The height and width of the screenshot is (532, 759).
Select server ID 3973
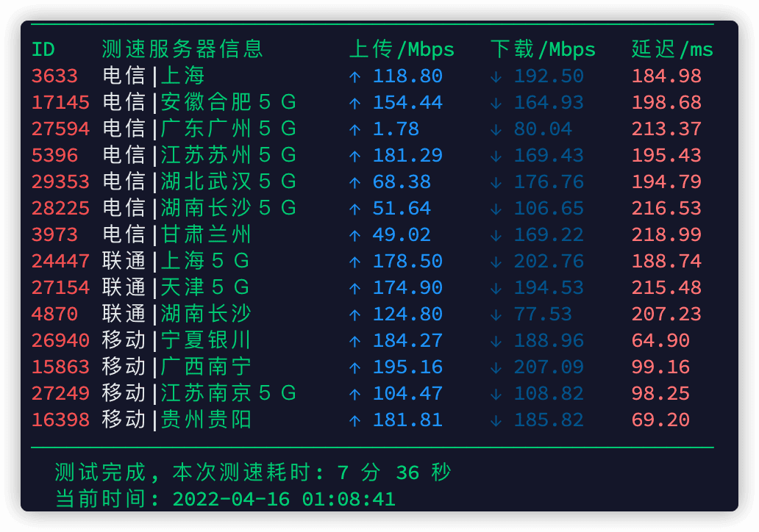(x=54, y=234)
